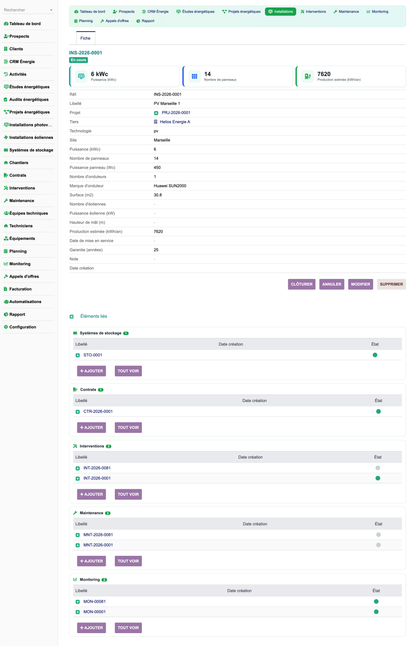Click the ANNULER button

(x=332, y=284)
